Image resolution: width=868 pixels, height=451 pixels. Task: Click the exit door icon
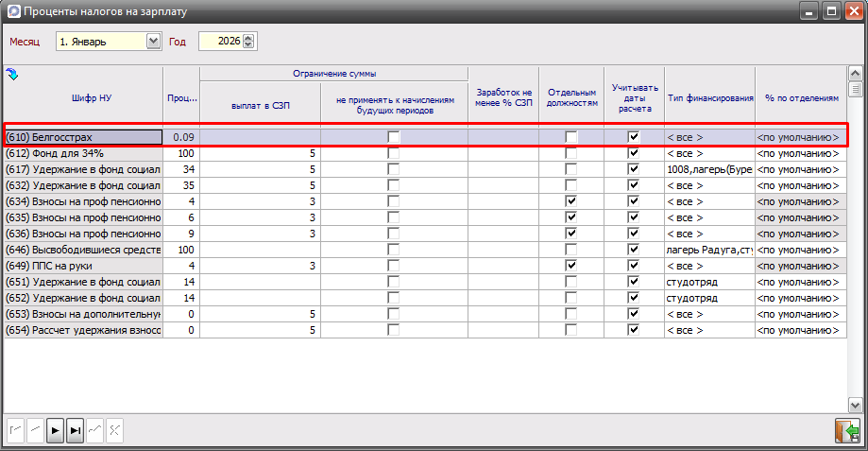tap(846, 431)
